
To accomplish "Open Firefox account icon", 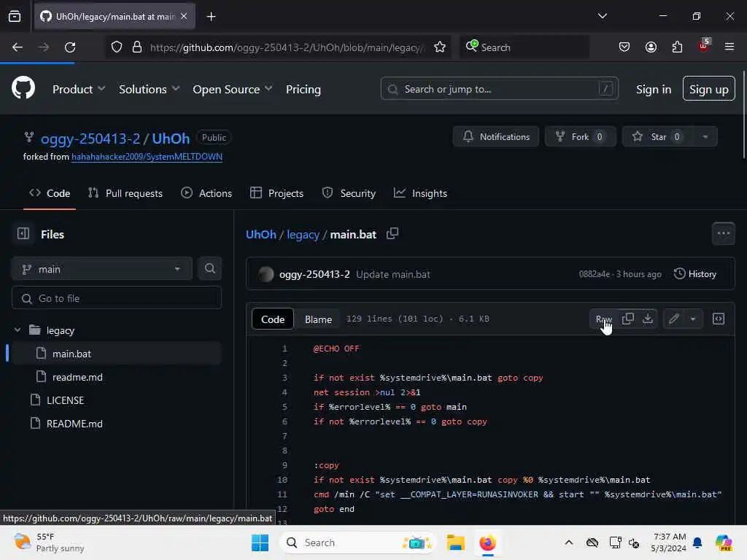I will pos(651,47).
